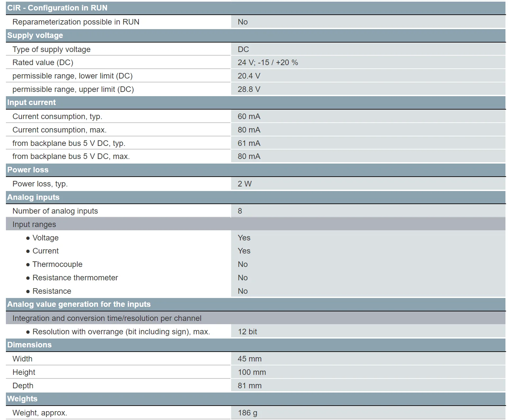
Task: Click 'Analog value generation for the inputs' heading
Action: tap(79, 304)
